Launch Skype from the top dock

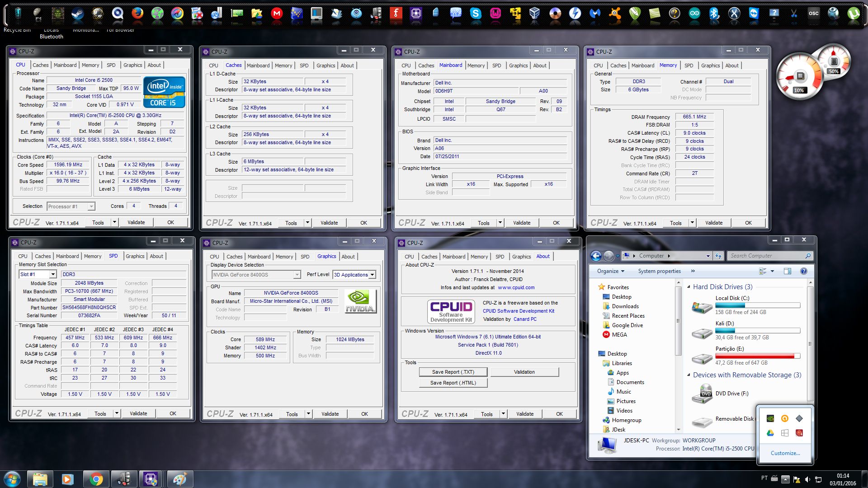point(476,14)
